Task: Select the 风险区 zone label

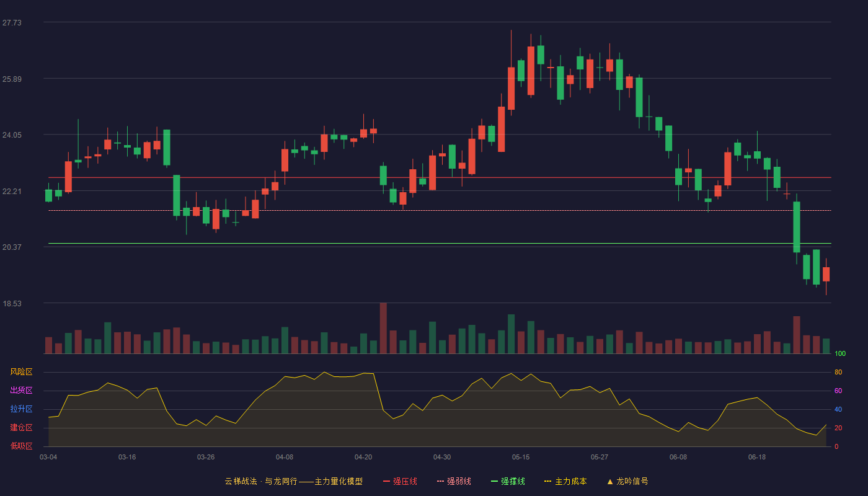Action: [x=21, y=372]
